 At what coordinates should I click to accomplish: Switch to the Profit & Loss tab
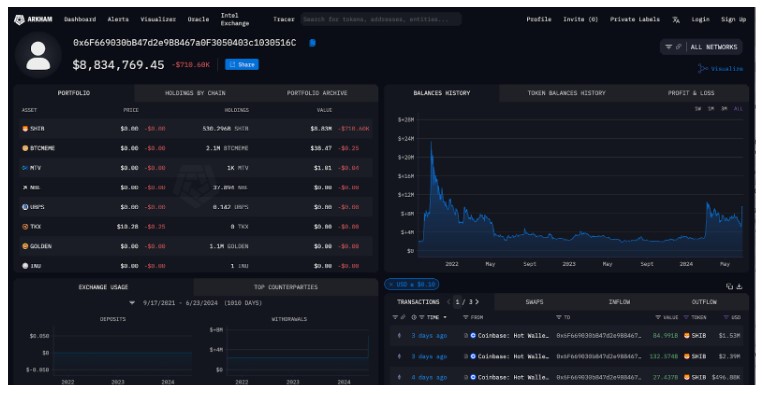click(x=691, y=93)
